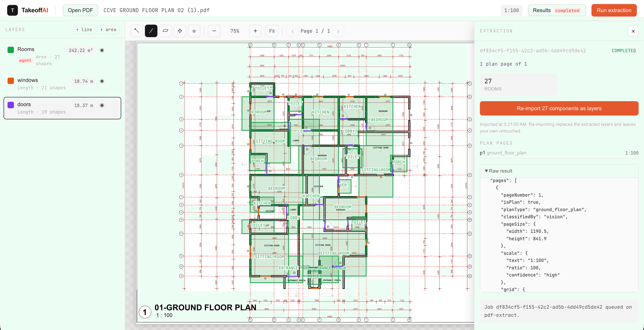The image size is (644, 330).
Task: Click Run extraction button
Action: tap(614, 10)
